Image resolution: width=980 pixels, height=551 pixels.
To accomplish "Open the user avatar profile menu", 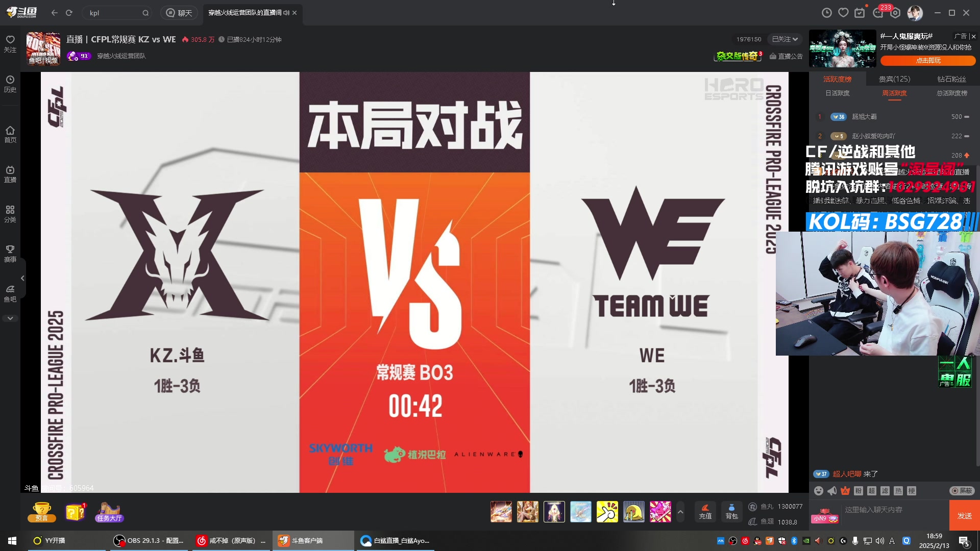I will pyautogui.click(x=915, y=13).
